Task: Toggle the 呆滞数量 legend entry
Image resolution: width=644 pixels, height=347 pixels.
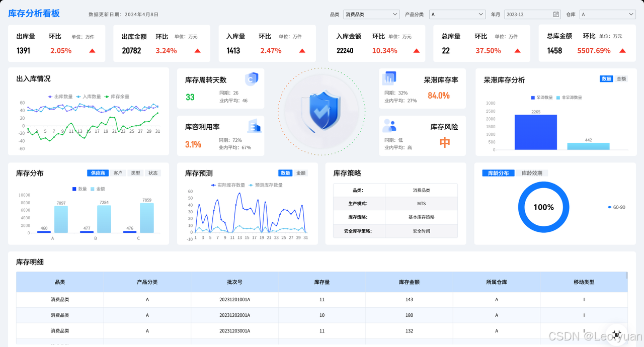Action: [542, 98]
